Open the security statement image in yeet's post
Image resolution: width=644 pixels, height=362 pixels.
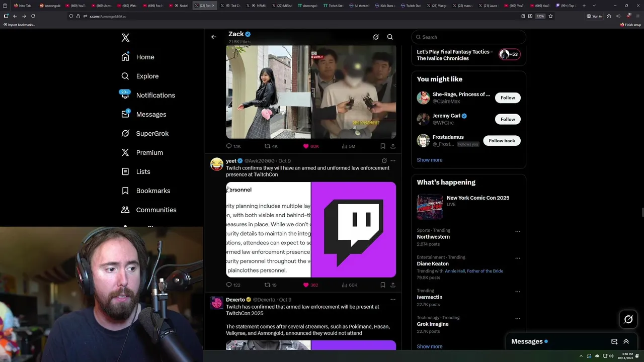[x=268, y=229]
